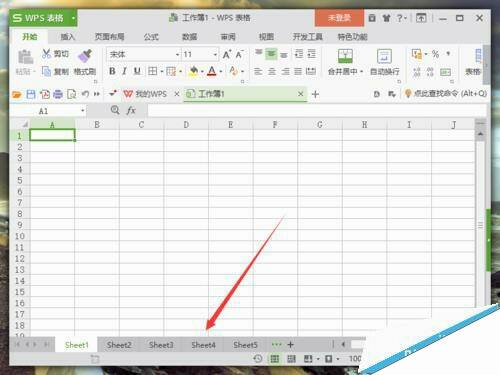Select column D header
500x375 pixels.
coord(186,125)
